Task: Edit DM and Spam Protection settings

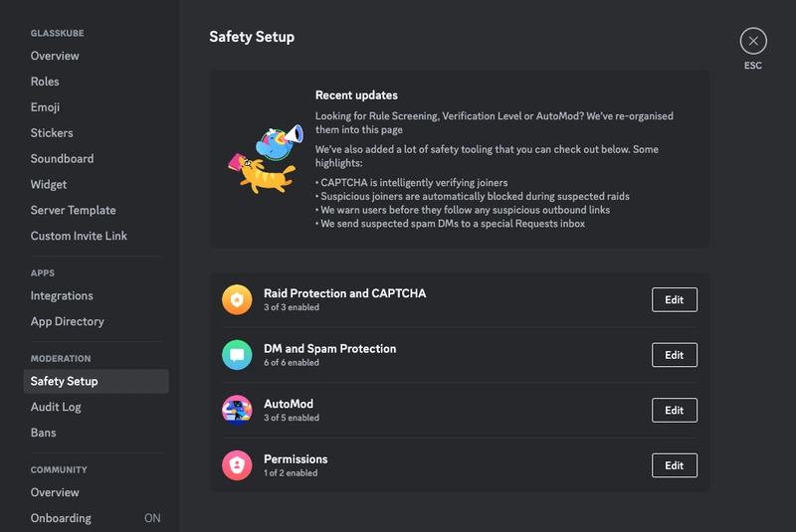Action: tap(675, 355)
